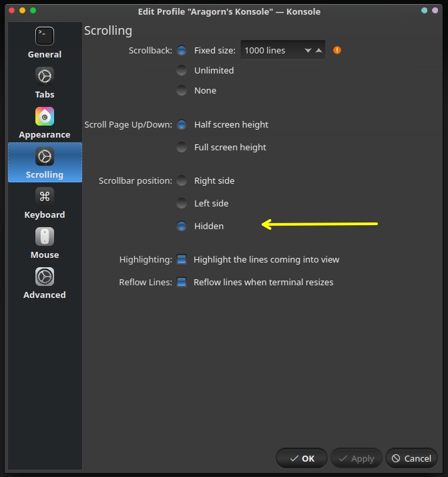Select Full screen height scrolling
The width and height of the screenshot is (448, 477).
tap(182, 147)
